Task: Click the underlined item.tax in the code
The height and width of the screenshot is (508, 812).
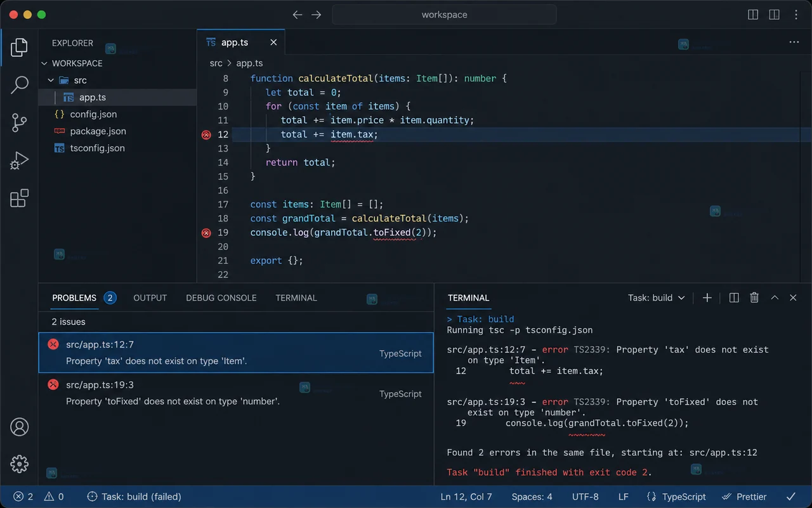Action: (351, 134)
